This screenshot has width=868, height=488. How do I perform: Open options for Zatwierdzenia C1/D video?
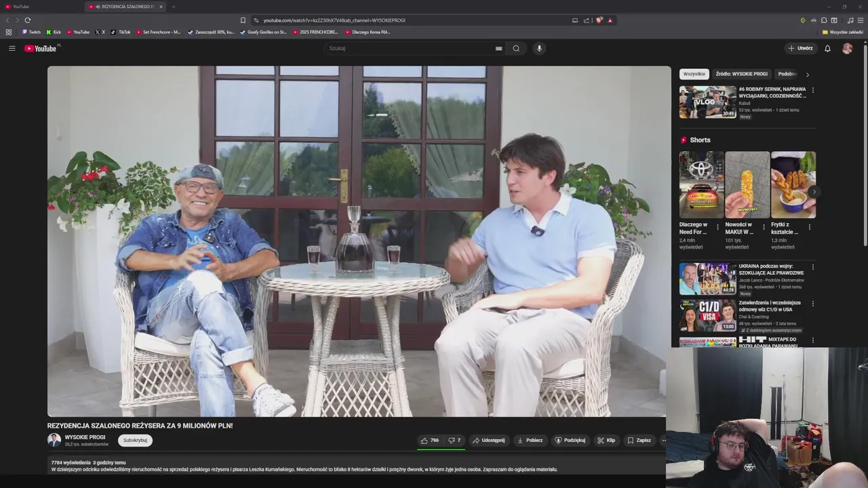(813, 304)
